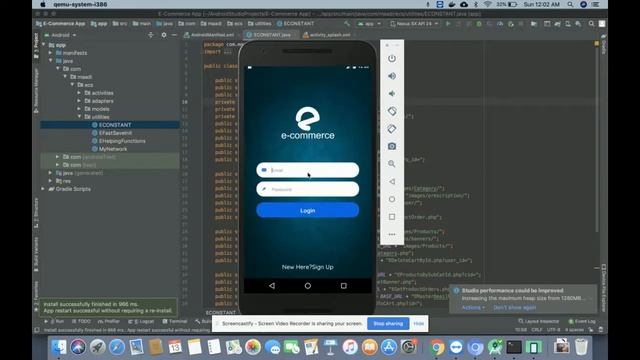
Task: Click the Make Project hammer icon
Action: [x=347, y=24]
